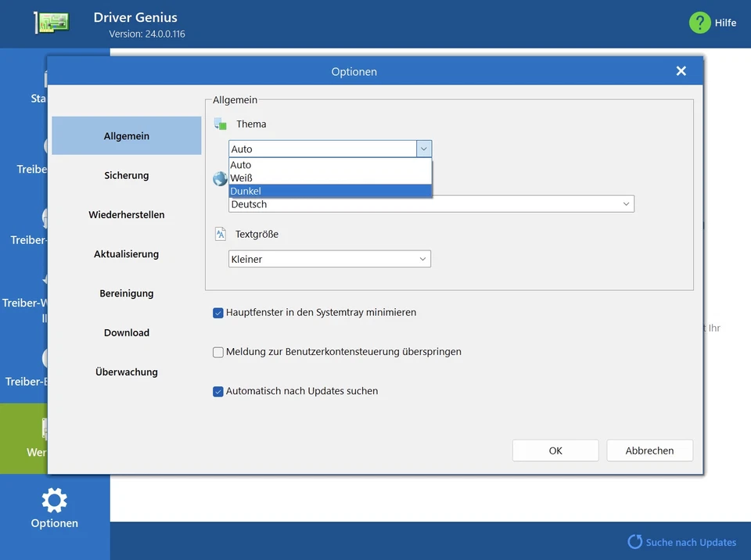Enable Hauptfenster in den Systemtray minimieren
Image resolution: width=751 pixels, height=560 pixels.
coord(217,313)
